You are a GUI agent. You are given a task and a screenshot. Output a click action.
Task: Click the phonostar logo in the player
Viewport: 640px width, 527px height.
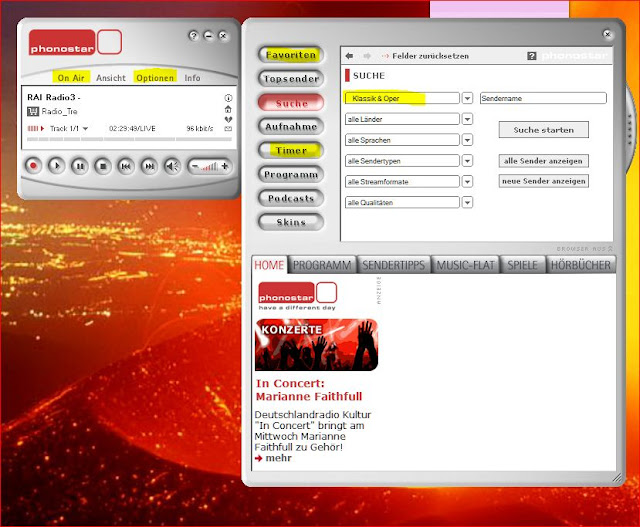click(x=75, y=42)
